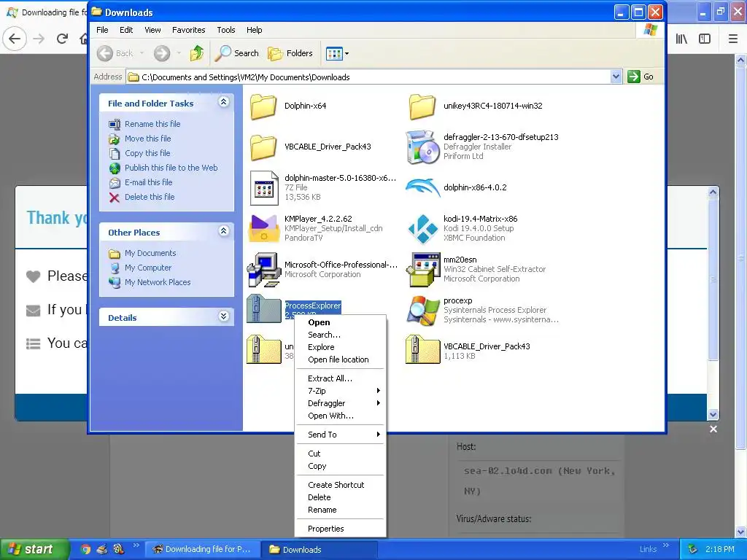Screen dimensions: 747x560
Task: Expand the 7-Zip submenu
Action: tap(340, 391)
